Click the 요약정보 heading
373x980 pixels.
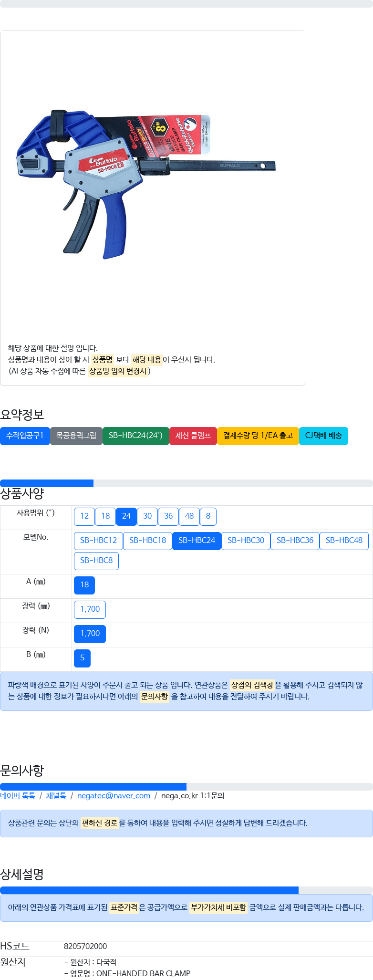[x=22, y=415]
